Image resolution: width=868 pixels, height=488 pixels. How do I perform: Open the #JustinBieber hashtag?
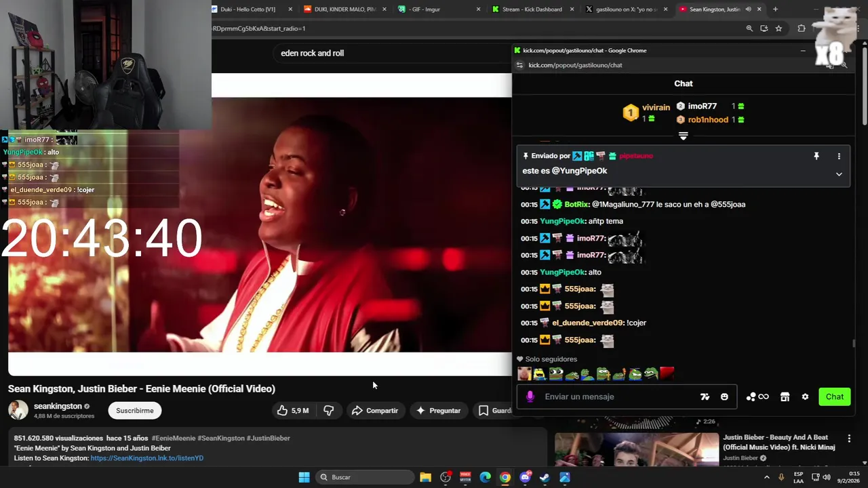click(x=268, y=439)
